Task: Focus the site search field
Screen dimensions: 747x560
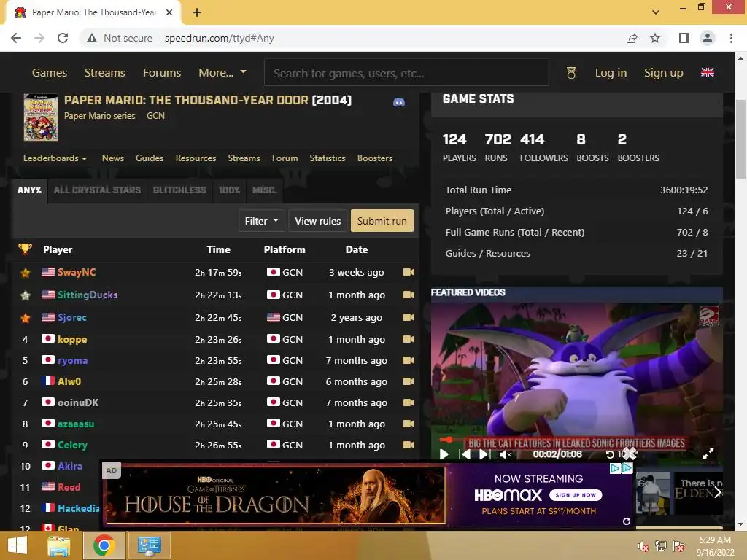Action: [406, 73]
